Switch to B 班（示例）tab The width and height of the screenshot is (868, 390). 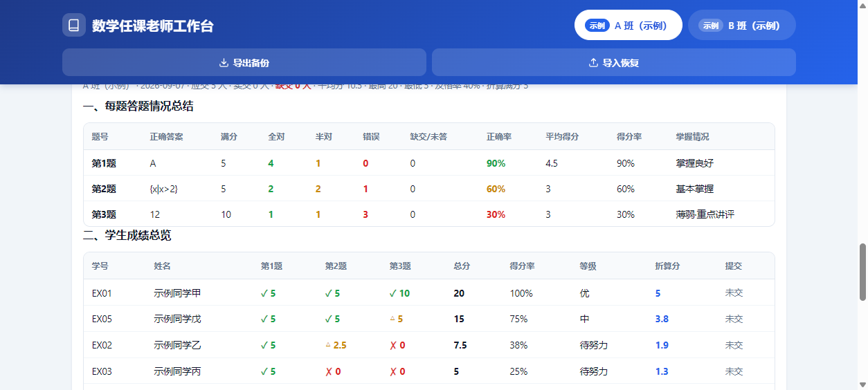click(x=742, y=26)
